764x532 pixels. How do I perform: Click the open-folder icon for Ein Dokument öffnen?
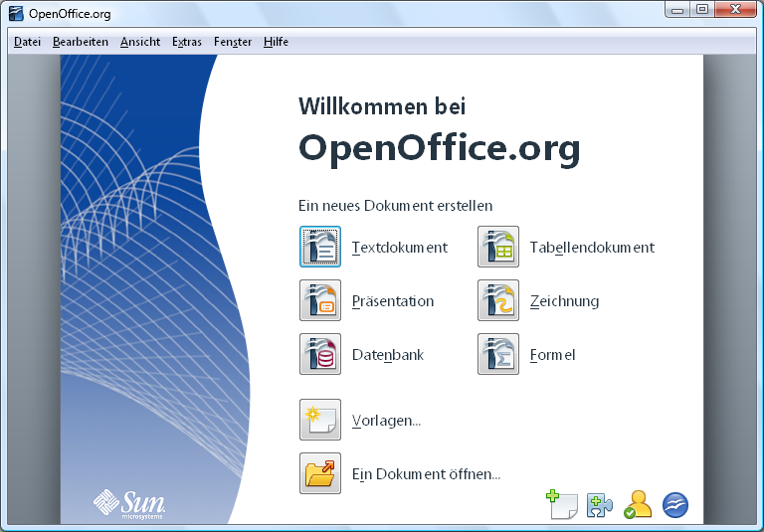click(320, 473)
